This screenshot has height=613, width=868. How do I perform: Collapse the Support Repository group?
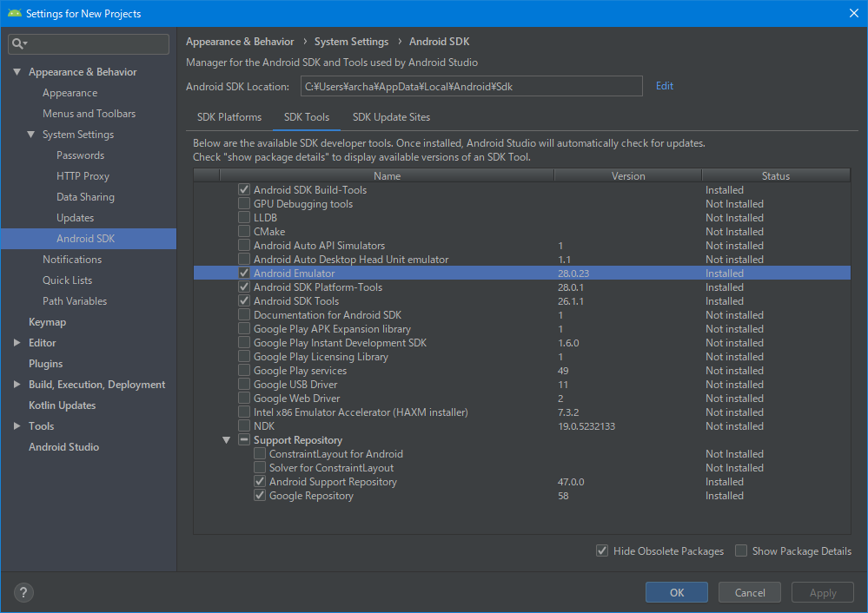click(228, 440)
